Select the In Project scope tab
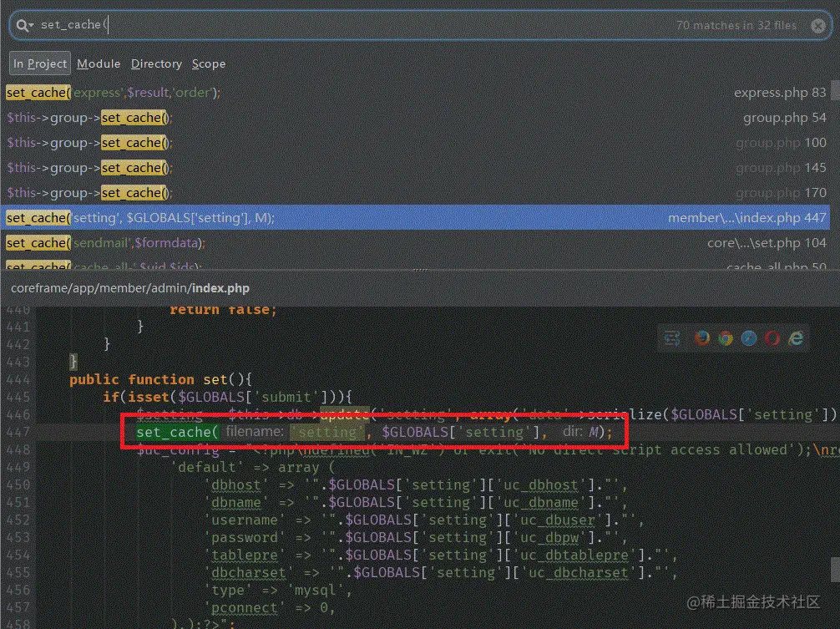This screenshot has width=840, height=629. [39, 63]
